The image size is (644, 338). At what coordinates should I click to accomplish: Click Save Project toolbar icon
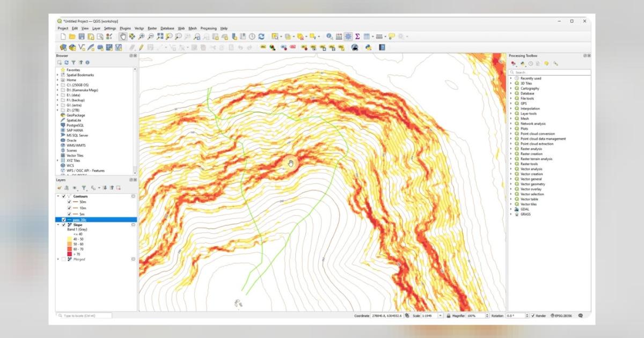(x=80, y=36)
